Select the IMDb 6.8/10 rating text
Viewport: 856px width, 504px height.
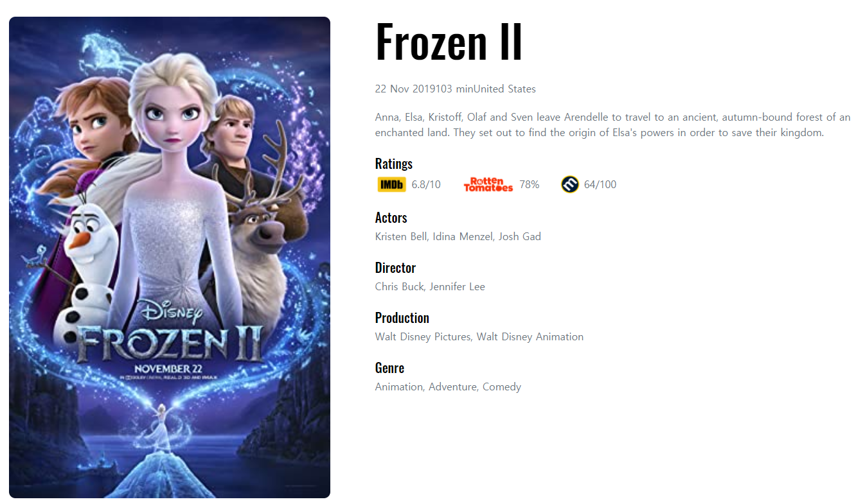[426, 184]
